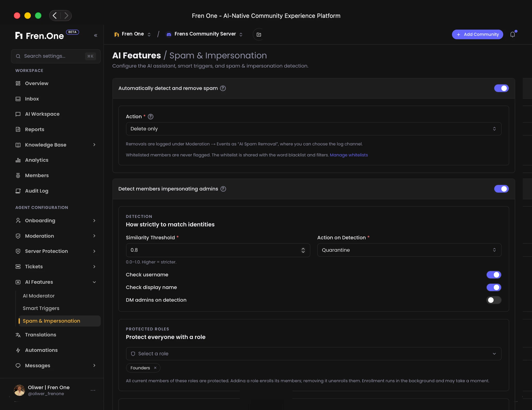Click the Analytics bar chart icon
532x410 pixels.
coord(18,160)
